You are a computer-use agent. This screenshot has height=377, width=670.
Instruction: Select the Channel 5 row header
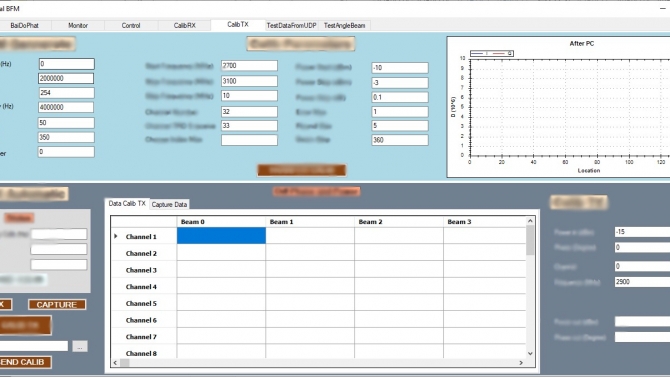click(144, 303)
